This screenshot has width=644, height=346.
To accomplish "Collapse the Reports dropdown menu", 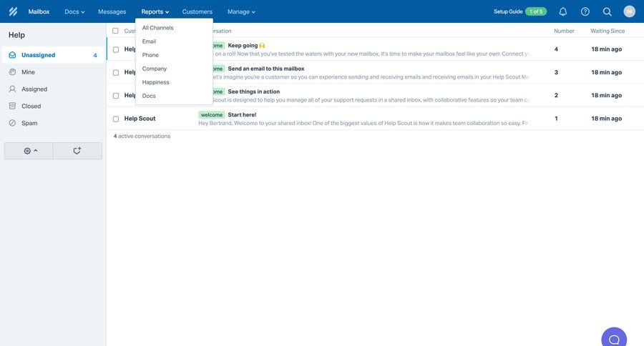I will 155,11.
